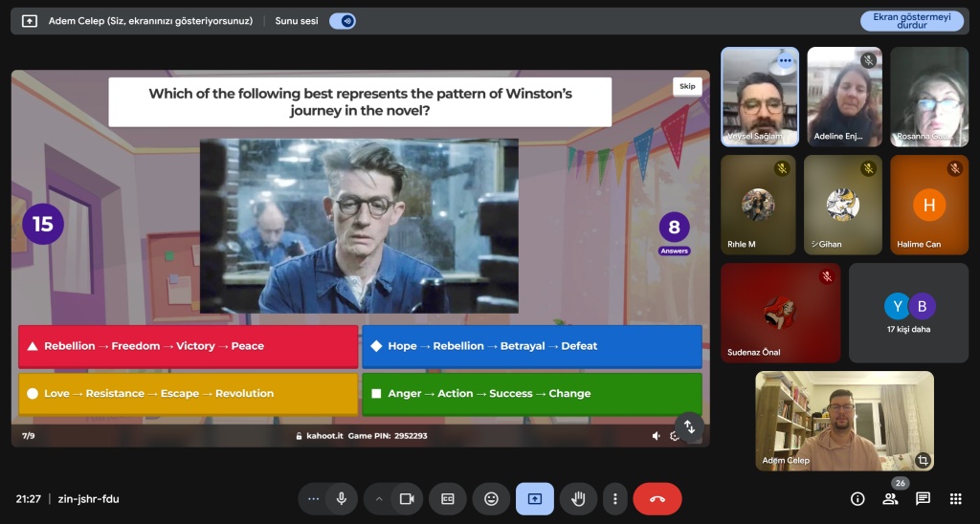Select the yellow answer Love → Resistance → Escape → Revolution
This screenshot has height=524, width=980.
189,393
